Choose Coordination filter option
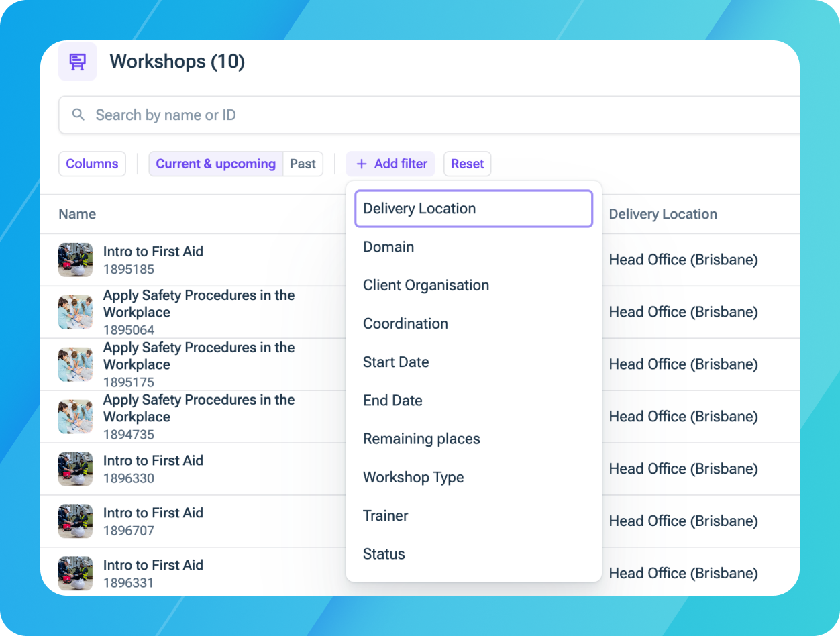Screen dimensions: 840x636 click(474, 323)
